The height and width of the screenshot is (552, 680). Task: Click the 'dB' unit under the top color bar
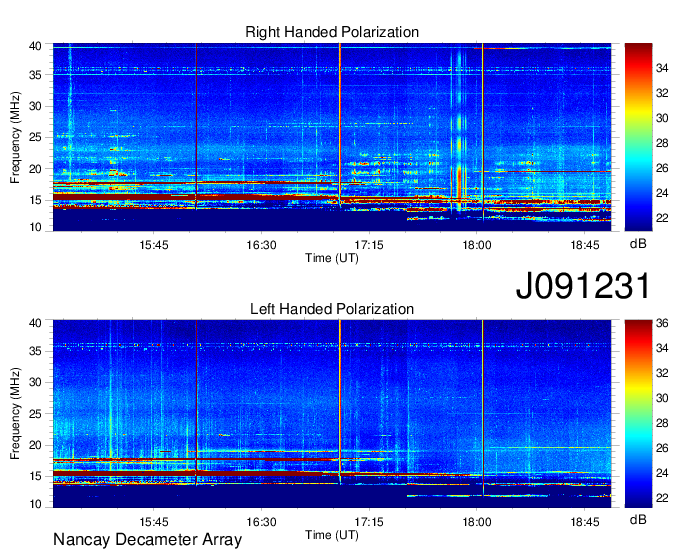tap(638, 244)
